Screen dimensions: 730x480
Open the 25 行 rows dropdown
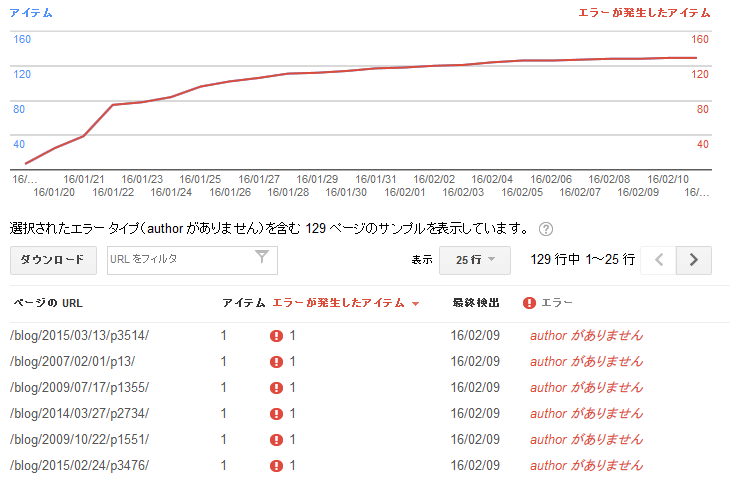click(x=474, y=260)
